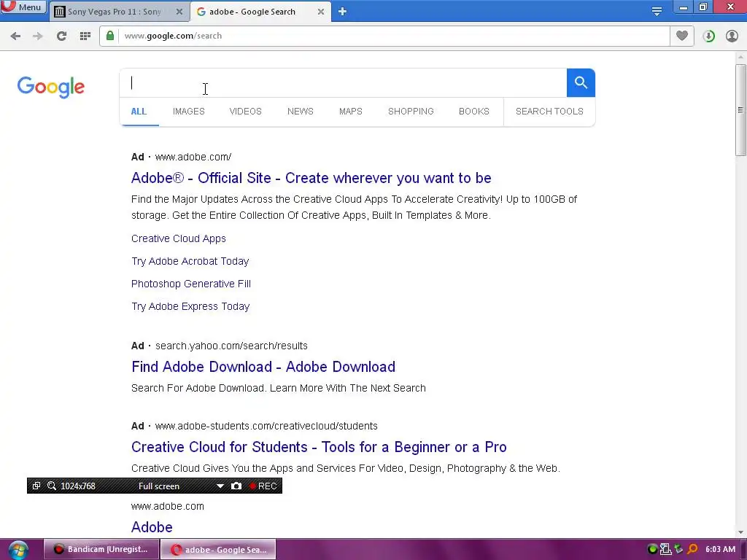Click the green security padlock icon
The height and width of the screenshot is (560, 747).
pos(110,36)
